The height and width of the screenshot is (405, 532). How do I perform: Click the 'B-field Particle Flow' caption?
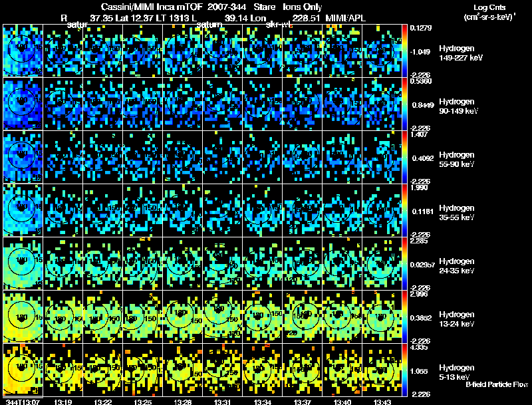pyautogui.click(x=497, y=384)
